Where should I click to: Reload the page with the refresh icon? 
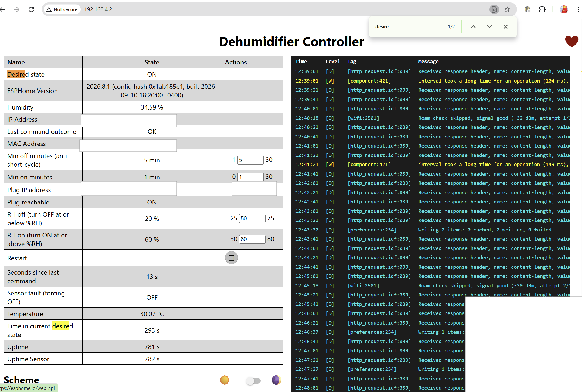pos(31,9)
